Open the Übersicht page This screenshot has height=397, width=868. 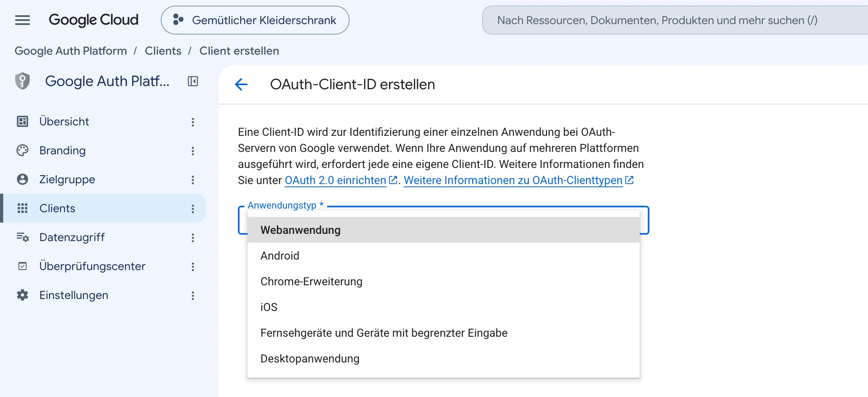64,121
